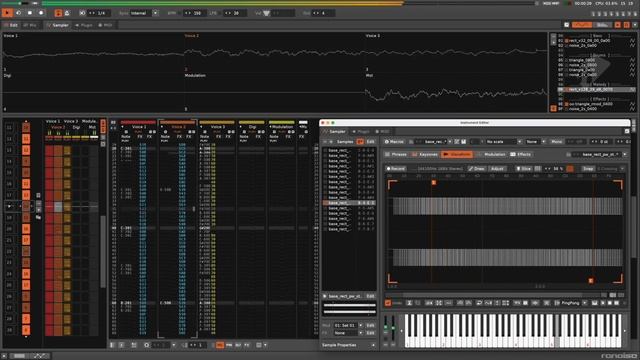Toggle the Macros button in Instrument Editor
Viewport: 640px width, 360px height.
pyautogui.click(x=394, y=142)
